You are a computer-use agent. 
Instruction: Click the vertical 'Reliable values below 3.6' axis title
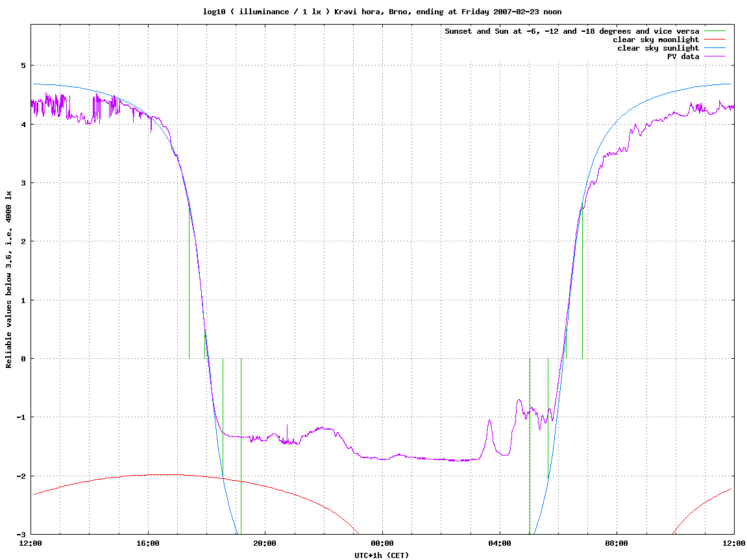coord(8,280)
